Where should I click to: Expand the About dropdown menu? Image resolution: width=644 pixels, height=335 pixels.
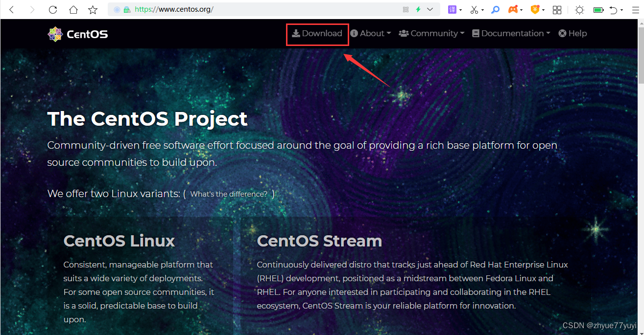click(371, 33)
